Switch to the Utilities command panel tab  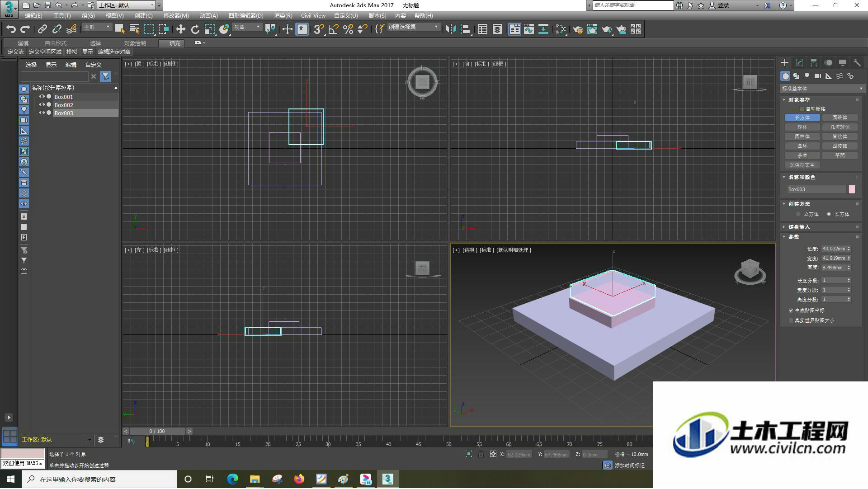click(x=857, y=63)
